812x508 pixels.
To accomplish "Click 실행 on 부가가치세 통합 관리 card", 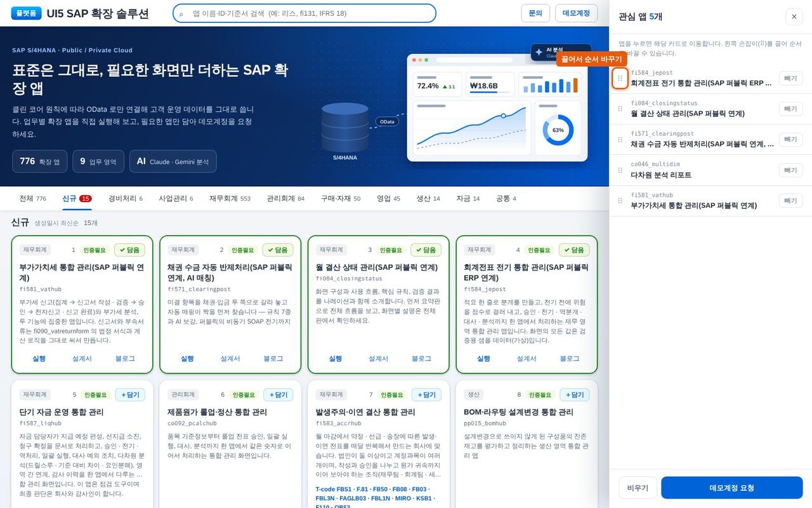I will (39, 359).
